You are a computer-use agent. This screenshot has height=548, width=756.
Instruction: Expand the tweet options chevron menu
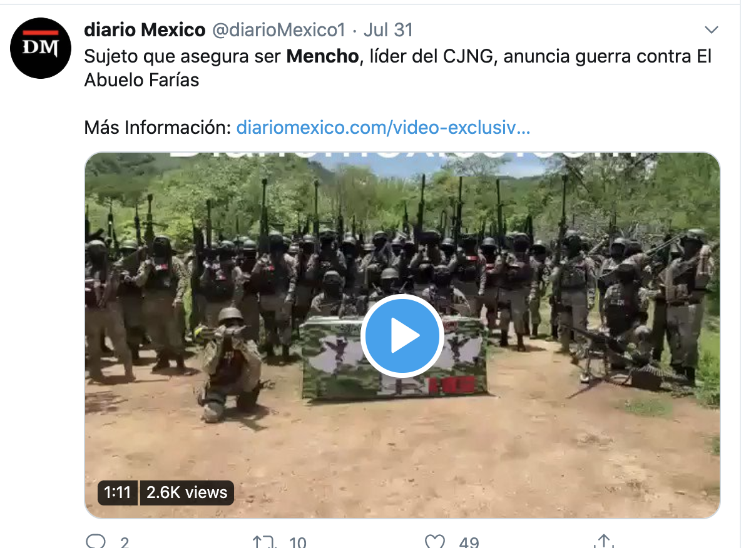pyautogui.click(x=712, y=30)
